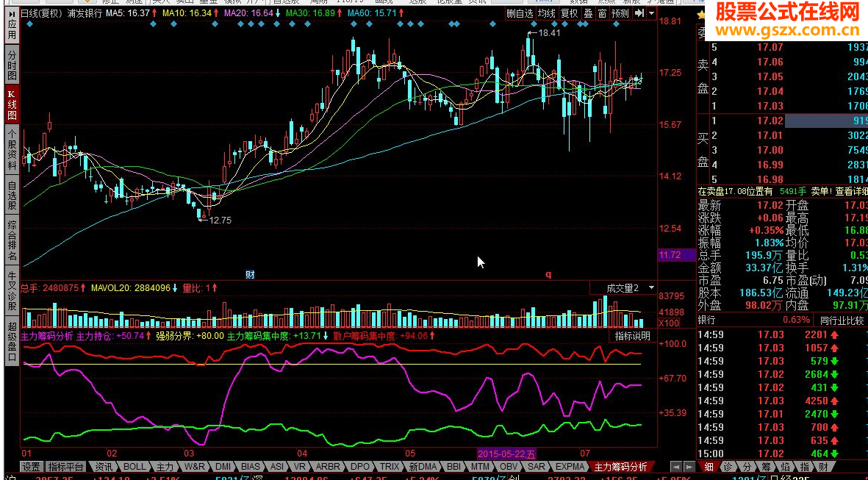Open the 综合排名 sidebar tab
The height and width of the screenshot is (480, 868).
(x=12, y=241)
